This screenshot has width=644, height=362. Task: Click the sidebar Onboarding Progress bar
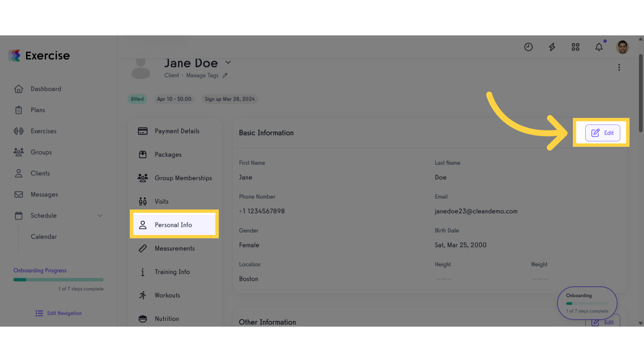pos(58,280)
